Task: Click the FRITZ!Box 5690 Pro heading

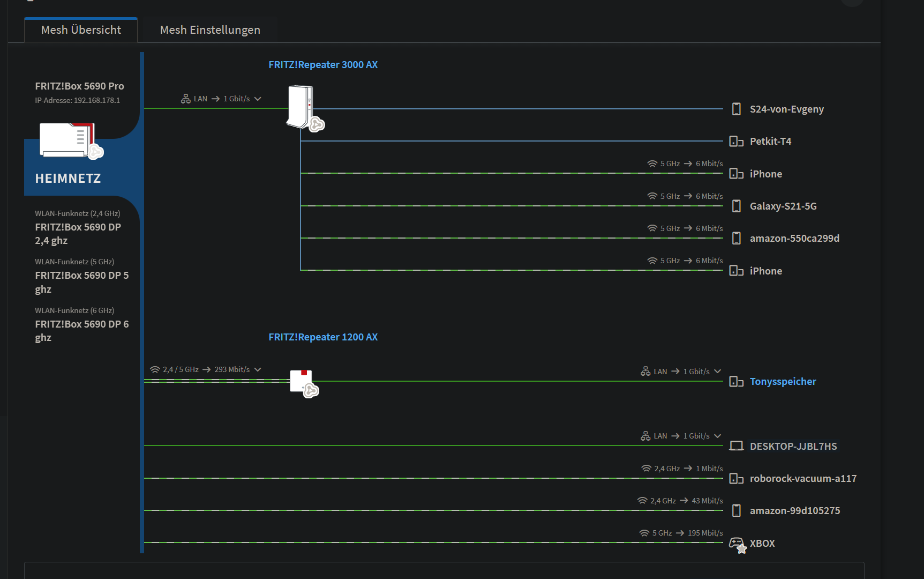Action: coord(79,86)
